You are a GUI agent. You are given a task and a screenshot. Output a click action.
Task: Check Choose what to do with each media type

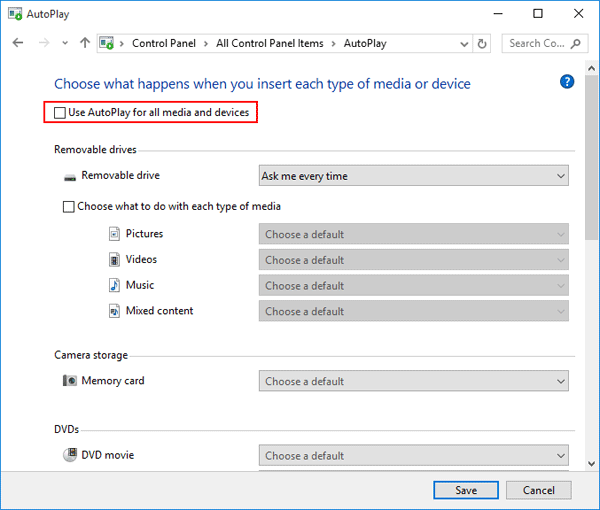[69, 207]
